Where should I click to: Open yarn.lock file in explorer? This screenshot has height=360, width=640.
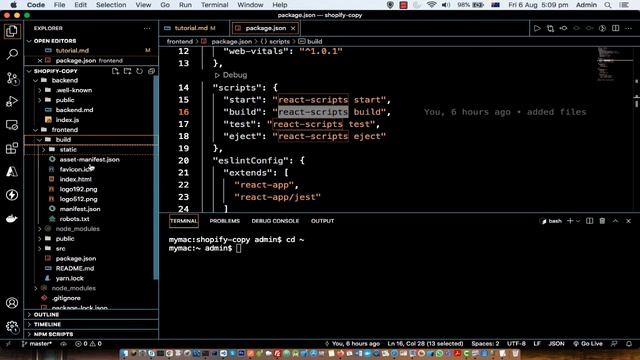pos(69,278)
